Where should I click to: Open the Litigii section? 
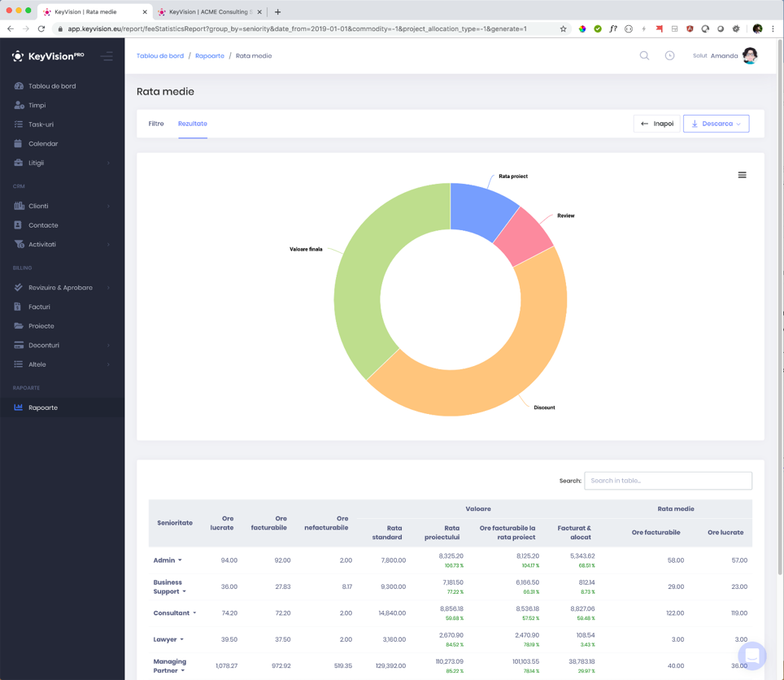[x=36, y=163]
